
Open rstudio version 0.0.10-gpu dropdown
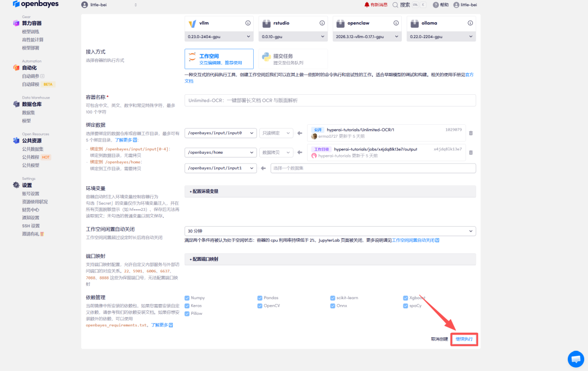[x=293, y=37]
